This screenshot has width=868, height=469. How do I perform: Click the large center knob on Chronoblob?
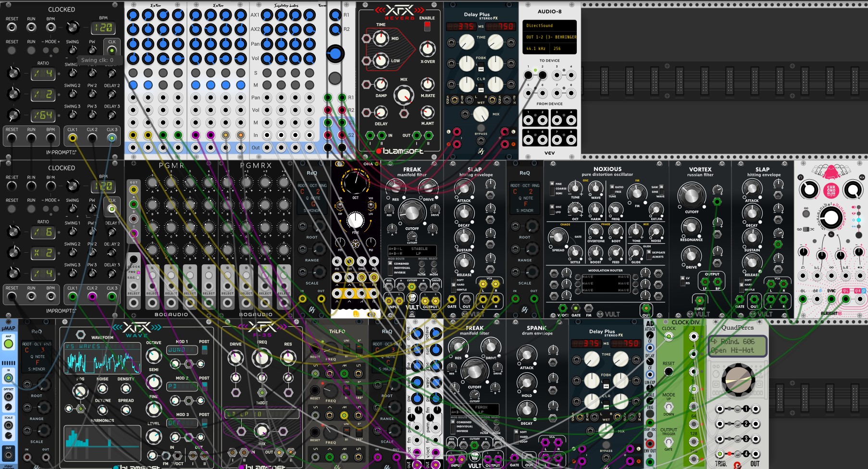831,218
